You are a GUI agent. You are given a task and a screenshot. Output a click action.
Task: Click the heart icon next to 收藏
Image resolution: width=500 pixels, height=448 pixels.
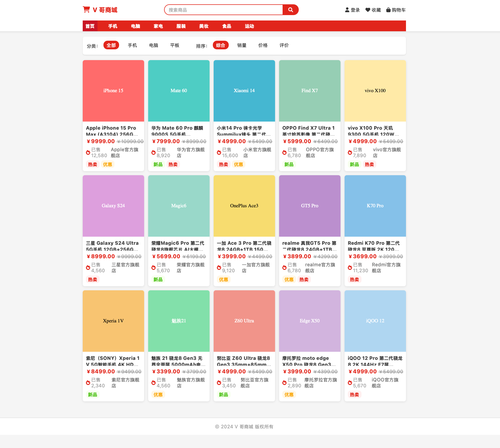tap(368, 10)
